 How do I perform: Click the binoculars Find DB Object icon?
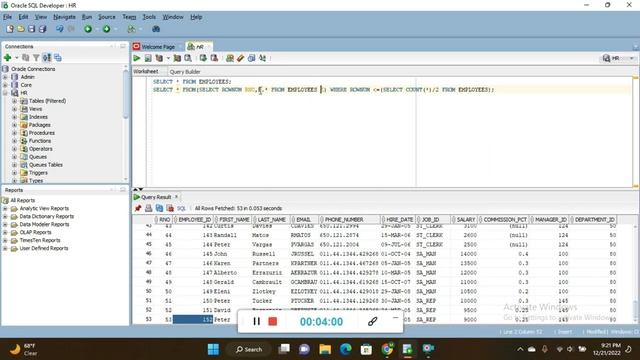coord(156,29)
